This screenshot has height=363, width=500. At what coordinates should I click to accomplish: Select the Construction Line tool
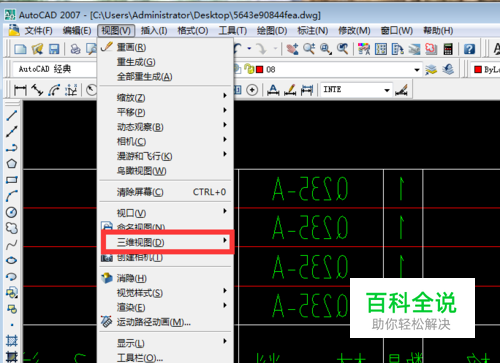click(12, 131)
